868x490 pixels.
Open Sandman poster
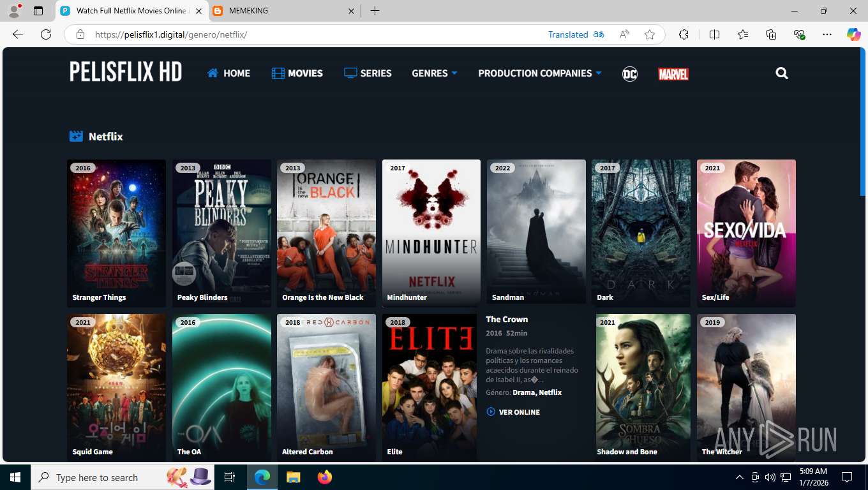536,233
